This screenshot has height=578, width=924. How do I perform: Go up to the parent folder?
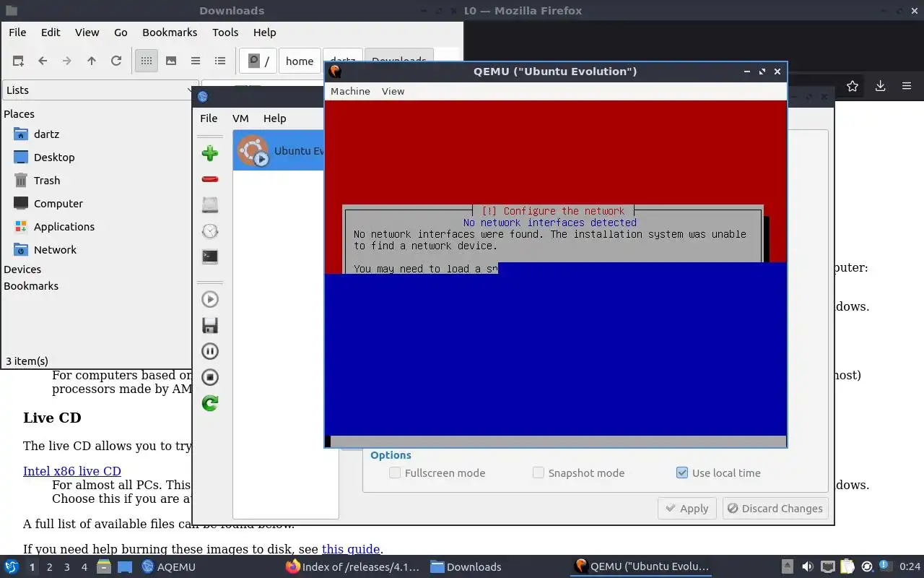click(x=92, y=61)
